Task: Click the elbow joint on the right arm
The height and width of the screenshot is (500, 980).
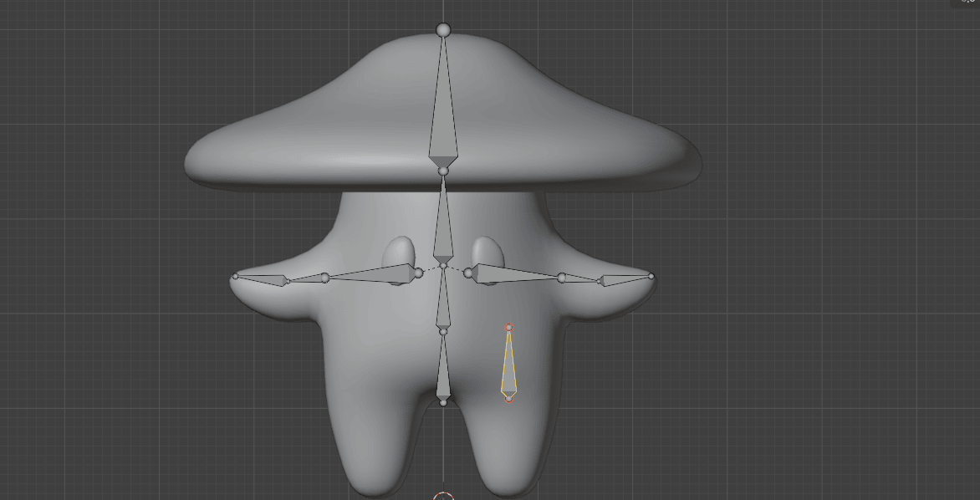Action: click(562, 278)
